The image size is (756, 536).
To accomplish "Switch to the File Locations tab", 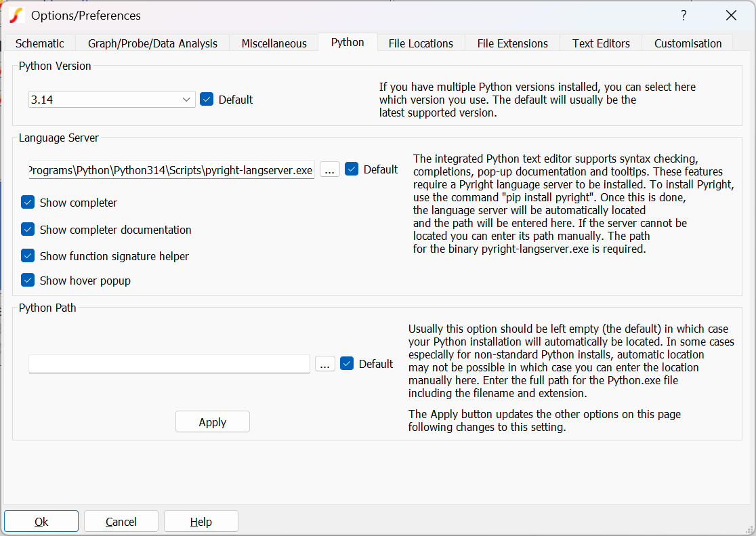I will [421, 43].
